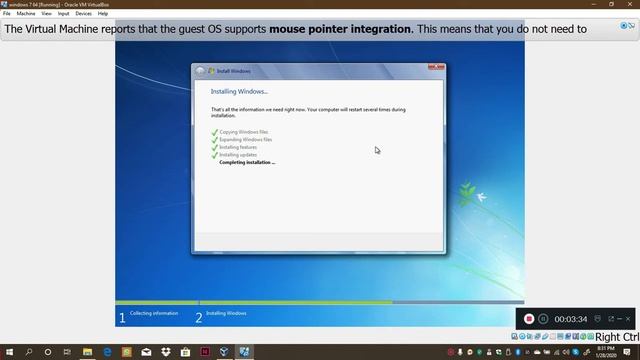Open Bluetooth tray icon

pyautogui.click(x=518, y=352)
